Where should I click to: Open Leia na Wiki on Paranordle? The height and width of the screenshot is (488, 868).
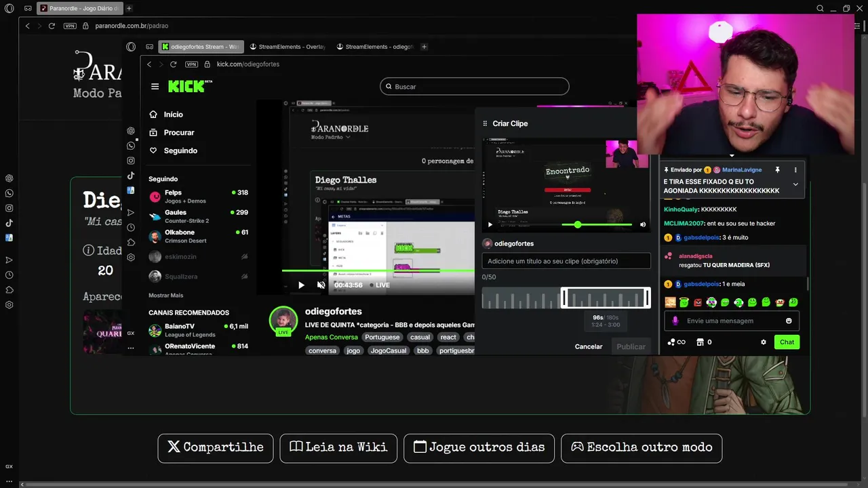(x=338, y=448)
